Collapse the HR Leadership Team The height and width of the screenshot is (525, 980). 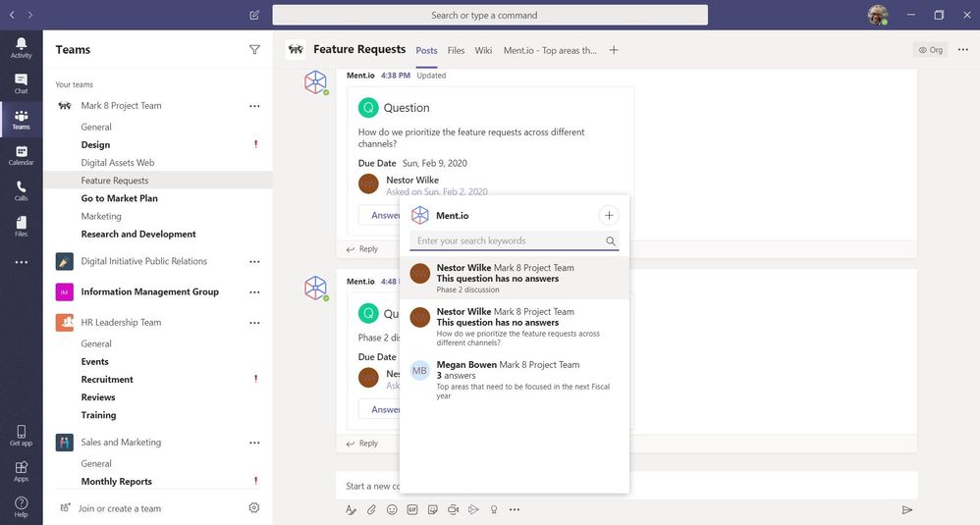pos(121,322)
